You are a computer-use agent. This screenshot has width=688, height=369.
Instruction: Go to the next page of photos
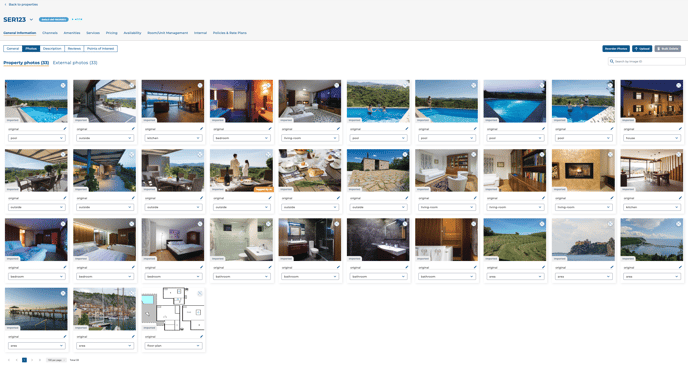[32, 360]
